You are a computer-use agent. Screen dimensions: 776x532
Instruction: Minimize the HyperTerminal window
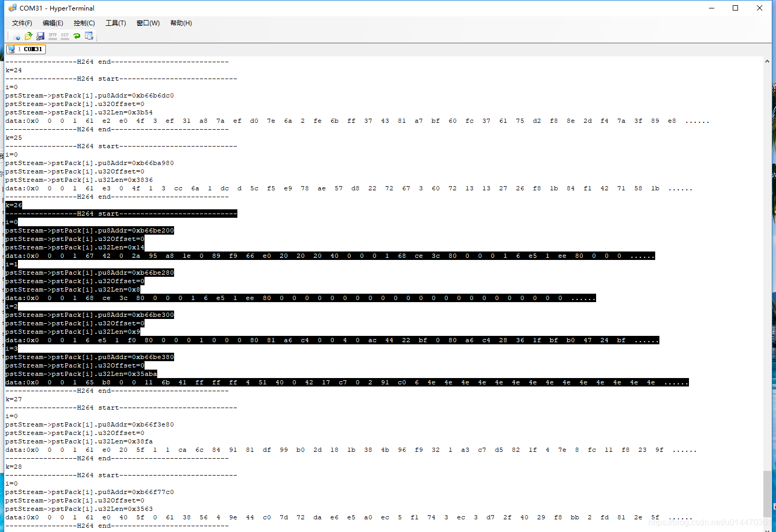point(712,8)
